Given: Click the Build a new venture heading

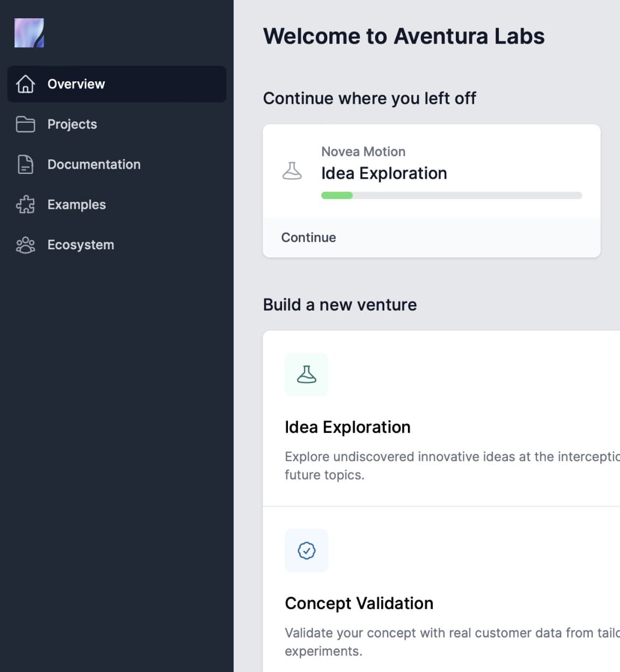Looking at the screenshot, I should tap(340, 305).
